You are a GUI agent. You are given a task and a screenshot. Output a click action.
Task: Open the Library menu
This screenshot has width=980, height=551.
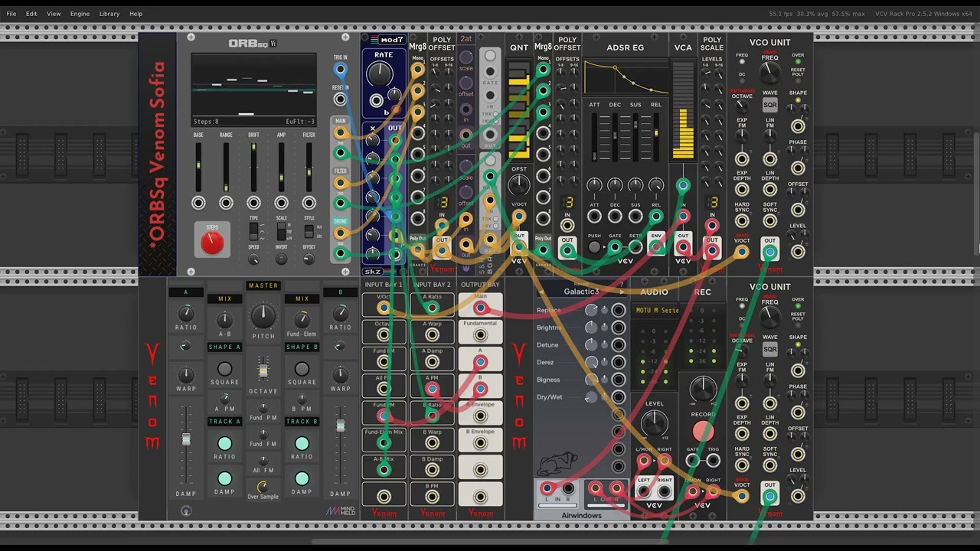pos(109,14)
